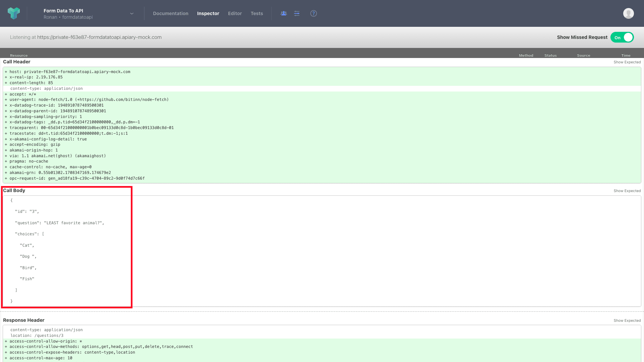Viewport: 644px width, 362px height.
Task: Click the "Fish" choice line
Action: (x=27, y=279)
